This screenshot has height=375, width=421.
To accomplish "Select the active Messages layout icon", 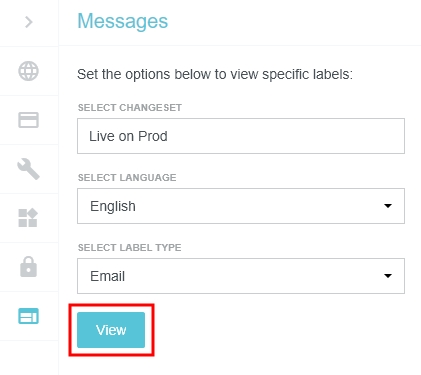I will 28,316.
